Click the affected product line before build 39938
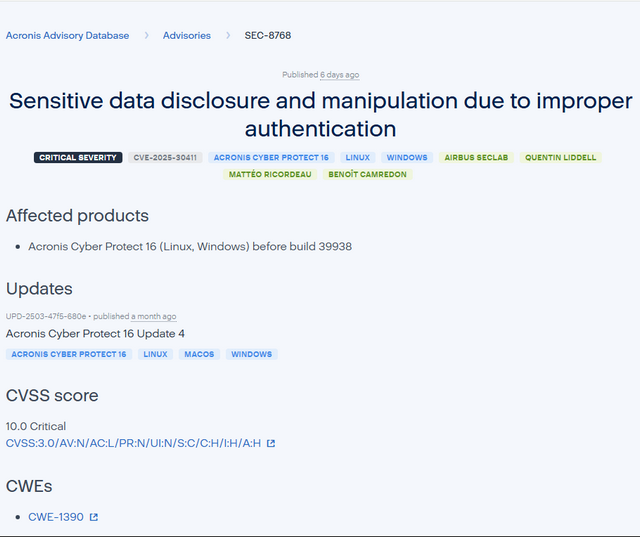This screenshot has width=640, height=537. [x=190, y=246]
